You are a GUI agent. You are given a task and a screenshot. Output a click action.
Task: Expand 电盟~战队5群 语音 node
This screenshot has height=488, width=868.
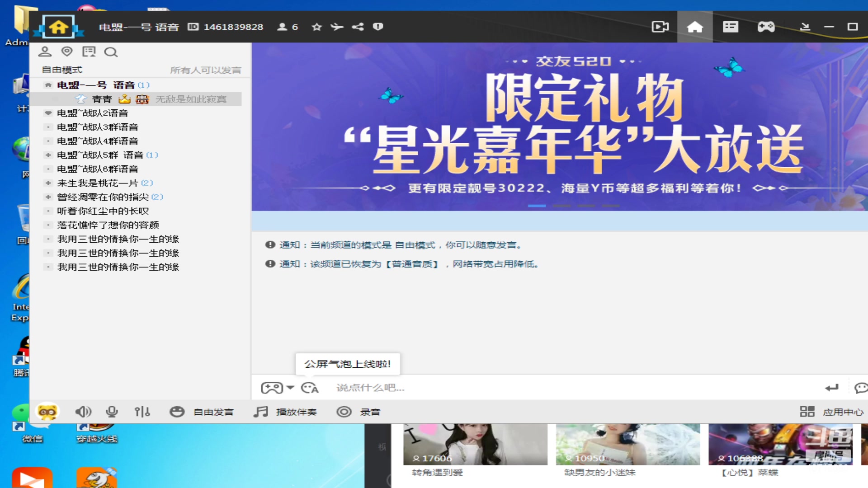pos(48,155)
